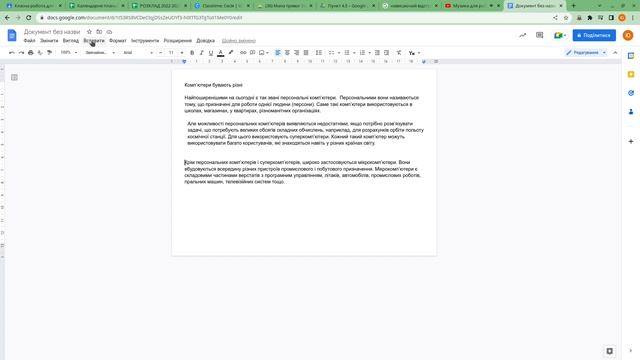640x360 pixels.
Task: Open the Вставити menu
Action: coord(94,41)
